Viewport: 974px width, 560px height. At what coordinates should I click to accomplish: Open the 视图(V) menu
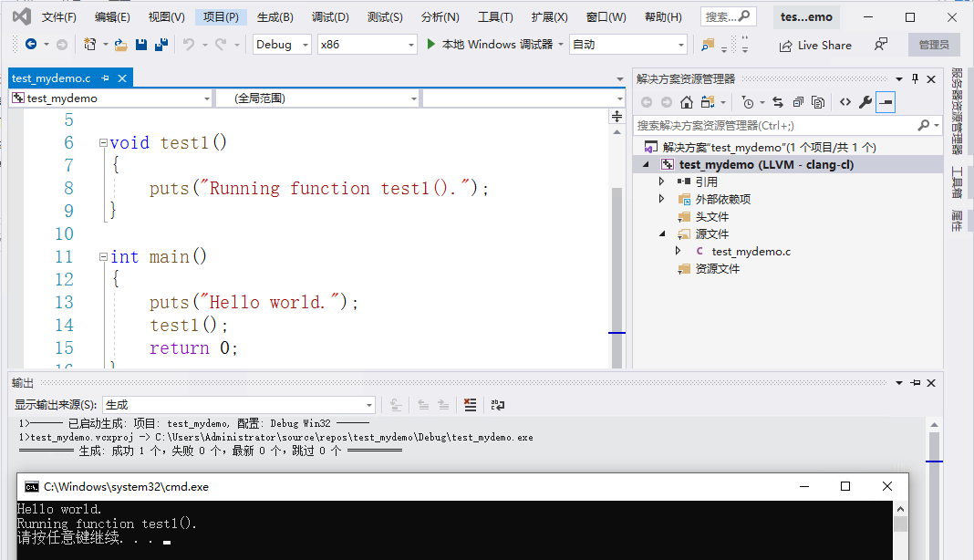(x=167, y=16)
